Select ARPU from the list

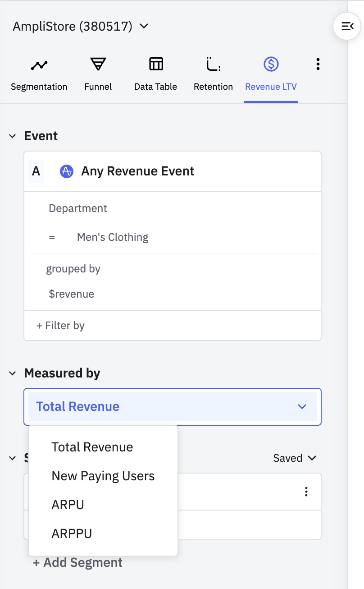[68, 505]
